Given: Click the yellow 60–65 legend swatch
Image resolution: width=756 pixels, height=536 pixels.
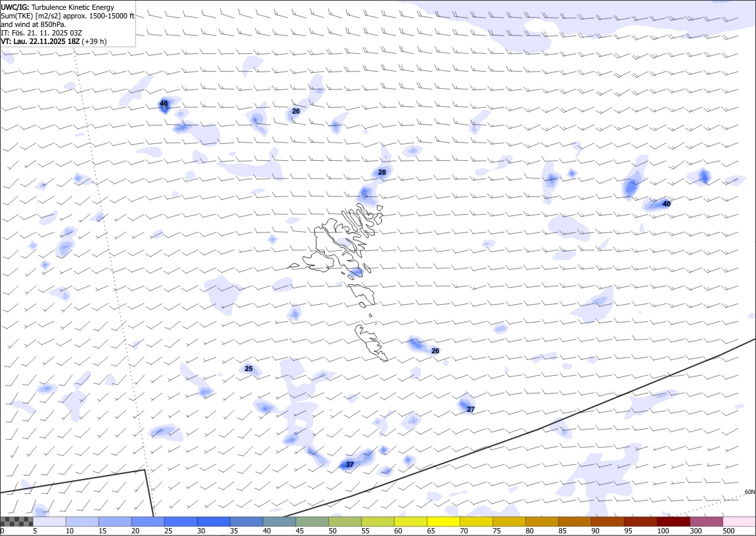Looking at the screenshot, I should click(x=410, y=522).
